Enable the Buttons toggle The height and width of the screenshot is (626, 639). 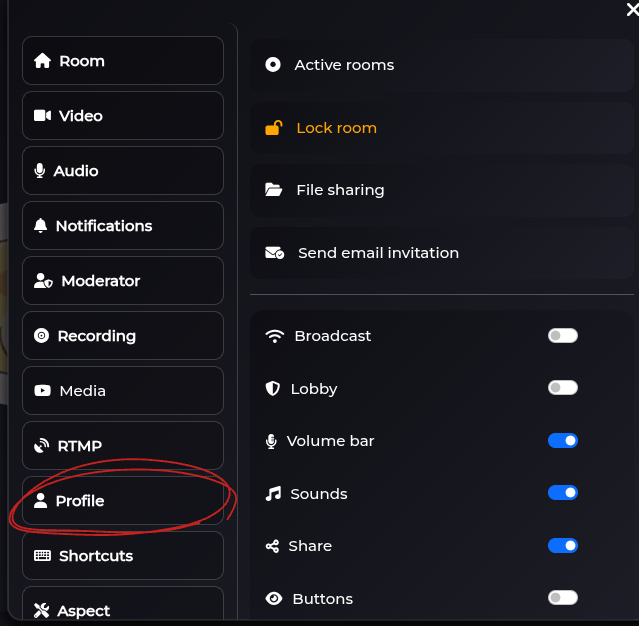tap(563, 598)
